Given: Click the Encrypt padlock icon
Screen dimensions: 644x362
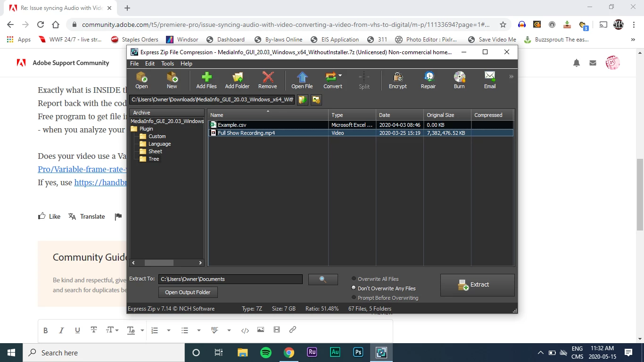Looking at the screenshot, I should tap(397, 80).
